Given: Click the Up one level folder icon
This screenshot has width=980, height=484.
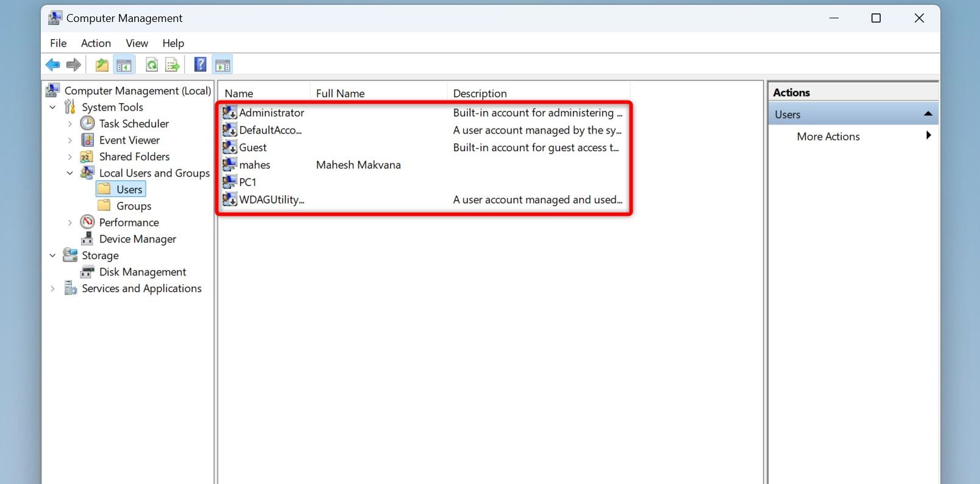Looking at the screenshot, I should click(x=102, y=65).
